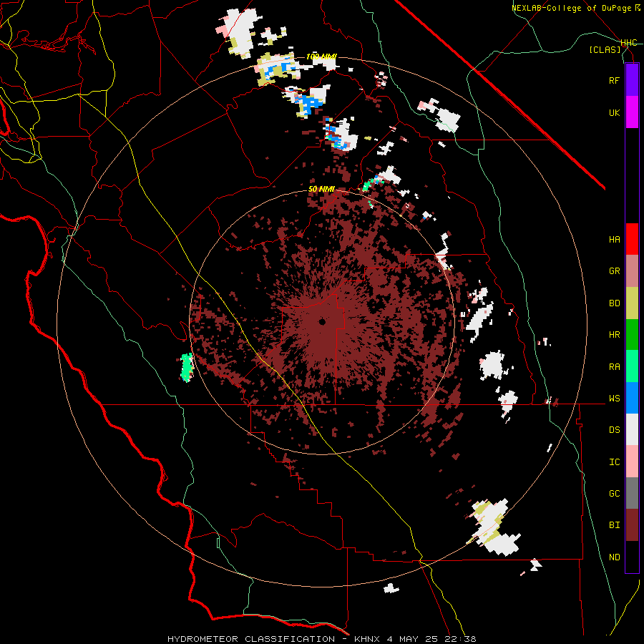Click the ND legend label
The height and width of the screenshot is (644, 644).
(614, 557)
